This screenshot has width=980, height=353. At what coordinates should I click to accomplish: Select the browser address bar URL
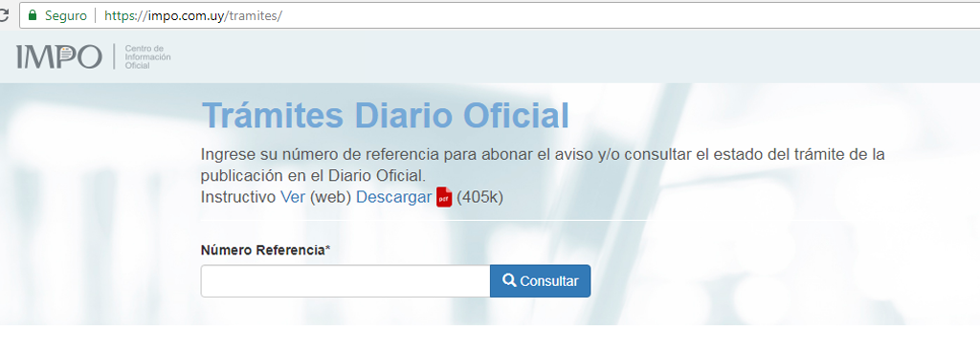pyautogui.click(x=193, y=15)
